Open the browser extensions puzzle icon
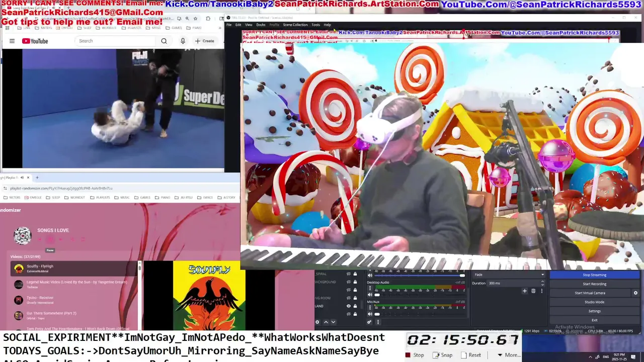The image size is (644, 362). [x=208, y=19]
